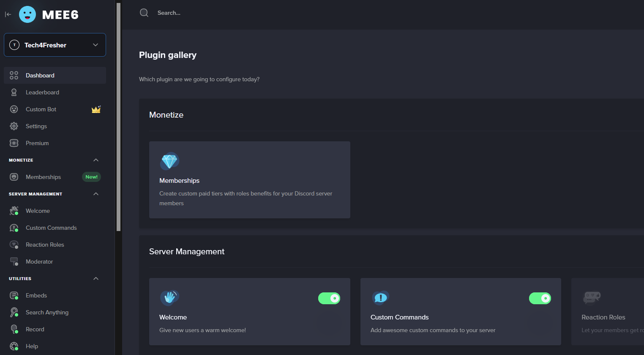The height and width of the screenshot is (355, 644).
Task: Click the New! badge next to Memberships
Action: 91,177
